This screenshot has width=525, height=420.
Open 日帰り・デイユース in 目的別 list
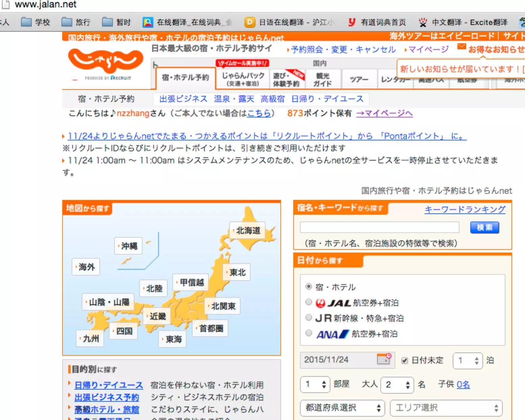(x=108, y=385)
